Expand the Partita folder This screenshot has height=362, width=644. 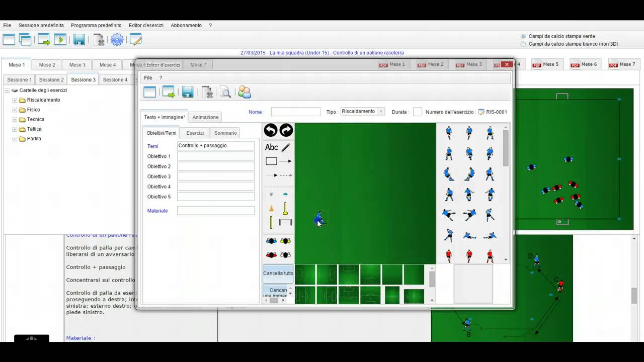click(15, 139)
